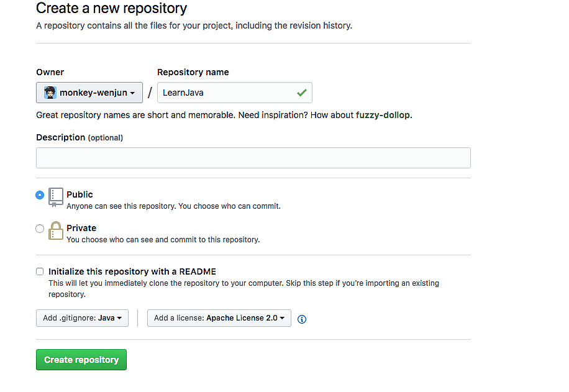Click the Repository name label
This screenshot has width=569, height=392.
(x=193, y=72)
